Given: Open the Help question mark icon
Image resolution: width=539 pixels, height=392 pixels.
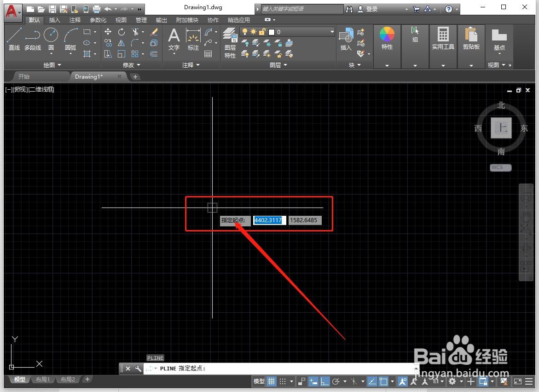Looking at the screenshot, I should 449,9.
